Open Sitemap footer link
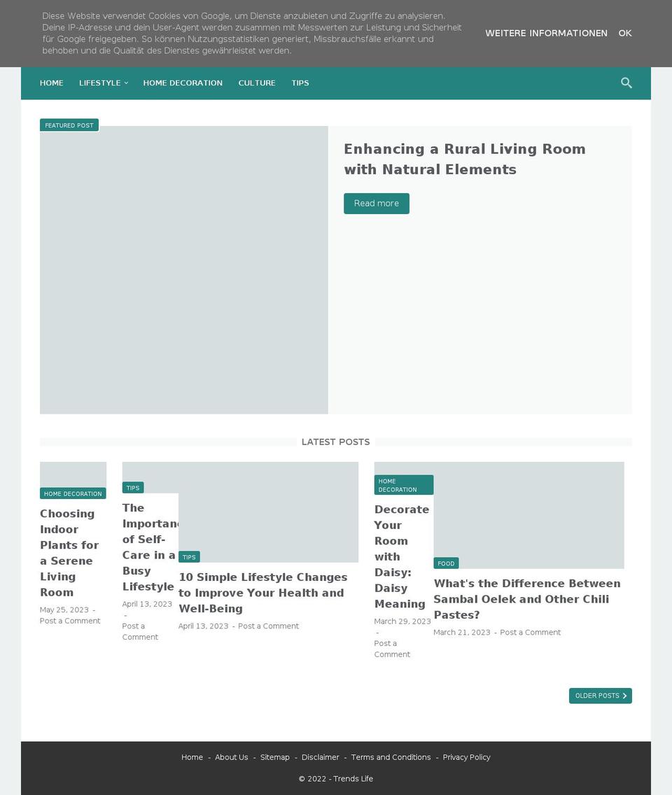672x795 pixels. point(275,757)
